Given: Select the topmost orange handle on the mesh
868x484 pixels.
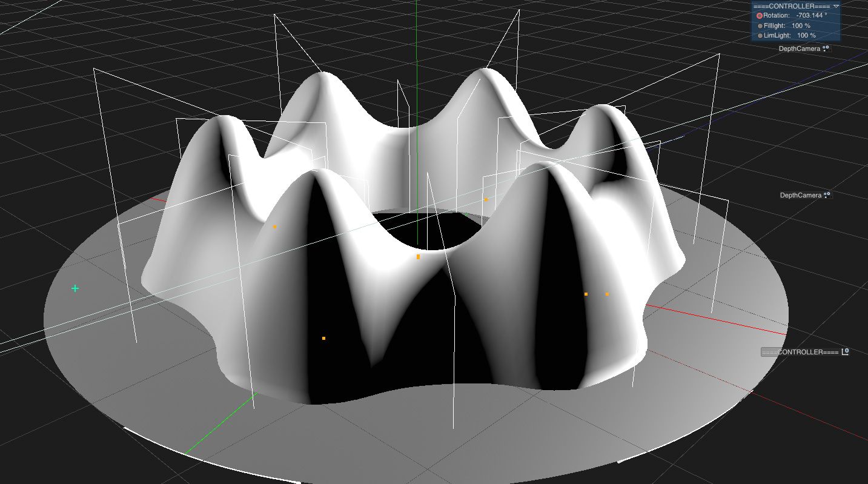Looking at the screenshot, I should pyautogui.click(x=486, y=199).
